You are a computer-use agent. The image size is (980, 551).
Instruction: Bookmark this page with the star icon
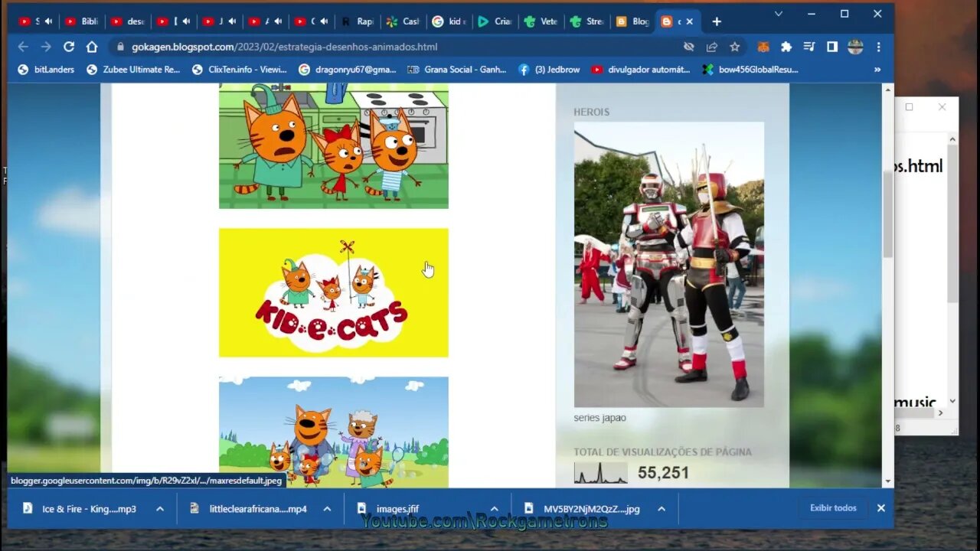click(735, 47)
